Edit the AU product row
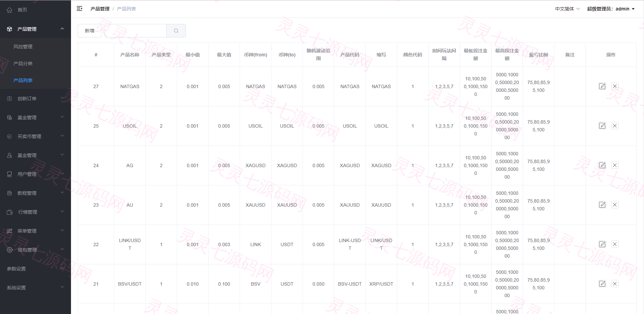This screenshot has width=644, height=314. click(x=602, y=205)
